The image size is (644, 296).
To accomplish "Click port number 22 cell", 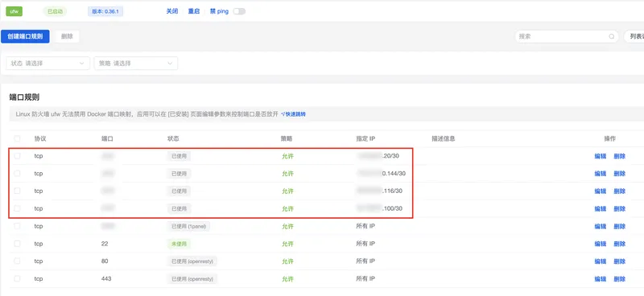I will (105, 244).
